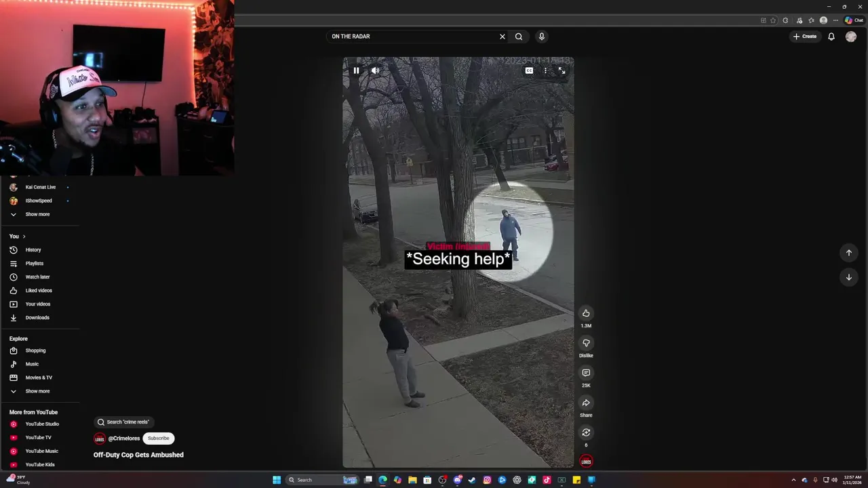Open Steam from the taskbar

[x=472, y=480]
